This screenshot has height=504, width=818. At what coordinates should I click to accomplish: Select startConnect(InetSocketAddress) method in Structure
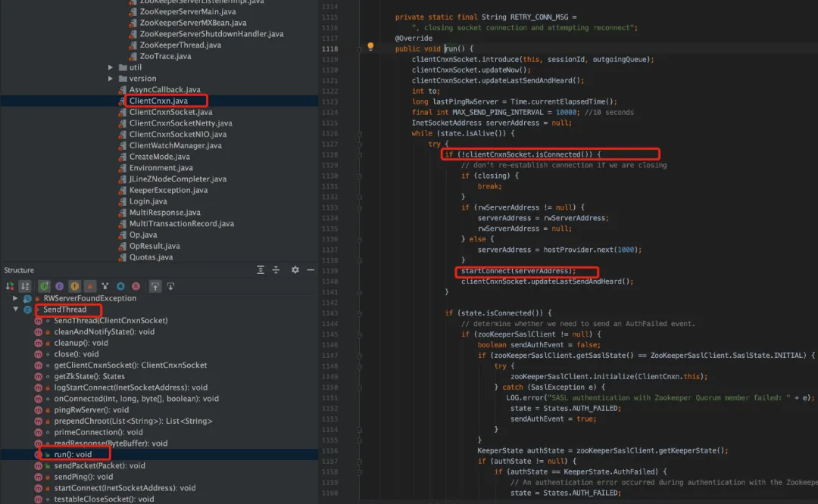click(x=125, y=488)
